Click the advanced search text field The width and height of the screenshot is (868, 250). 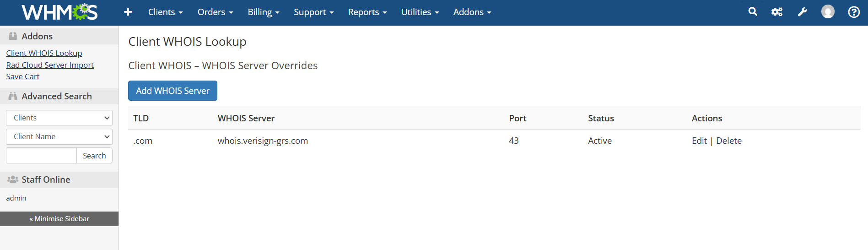point(41,156)
